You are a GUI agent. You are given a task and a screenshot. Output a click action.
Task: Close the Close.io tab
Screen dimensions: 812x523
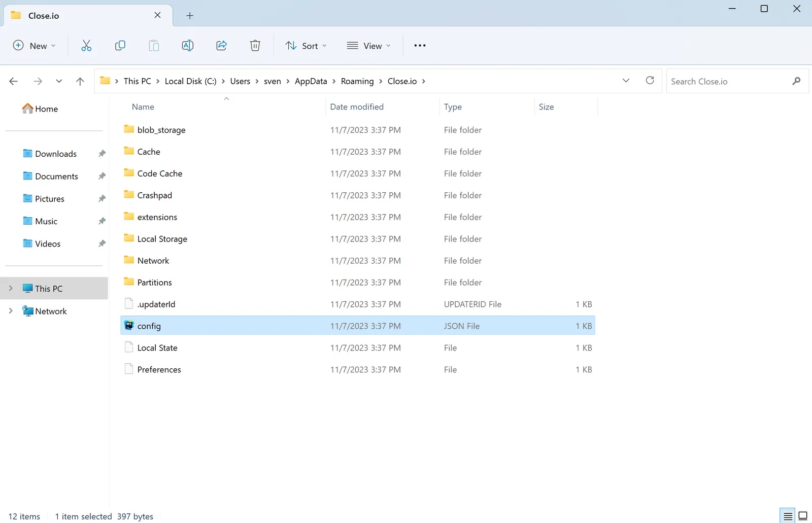click(158, 15)
